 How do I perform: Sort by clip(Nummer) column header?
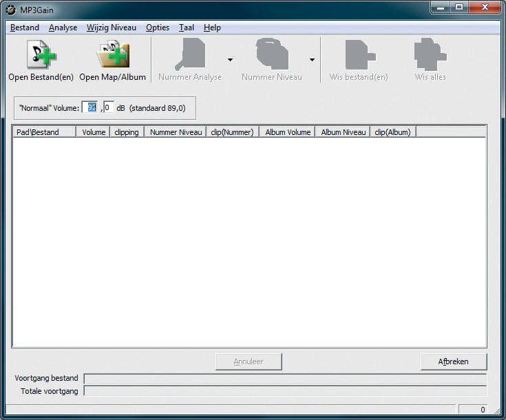click(233, 132)
